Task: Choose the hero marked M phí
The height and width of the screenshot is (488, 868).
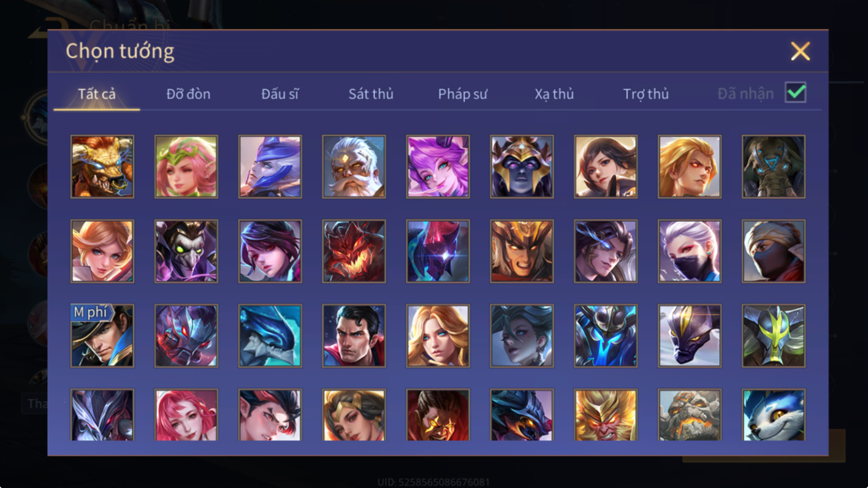Action: point(102,336)
